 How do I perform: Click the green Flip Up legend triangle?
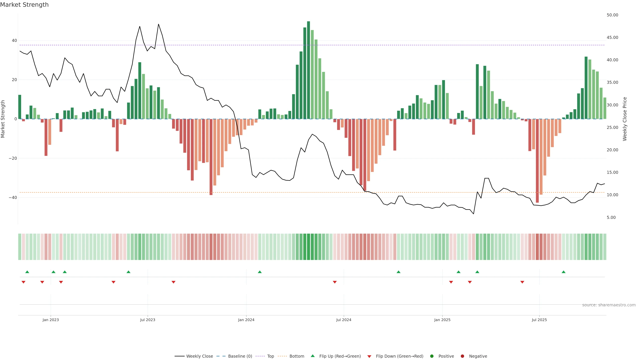click(x=312, y=356)
